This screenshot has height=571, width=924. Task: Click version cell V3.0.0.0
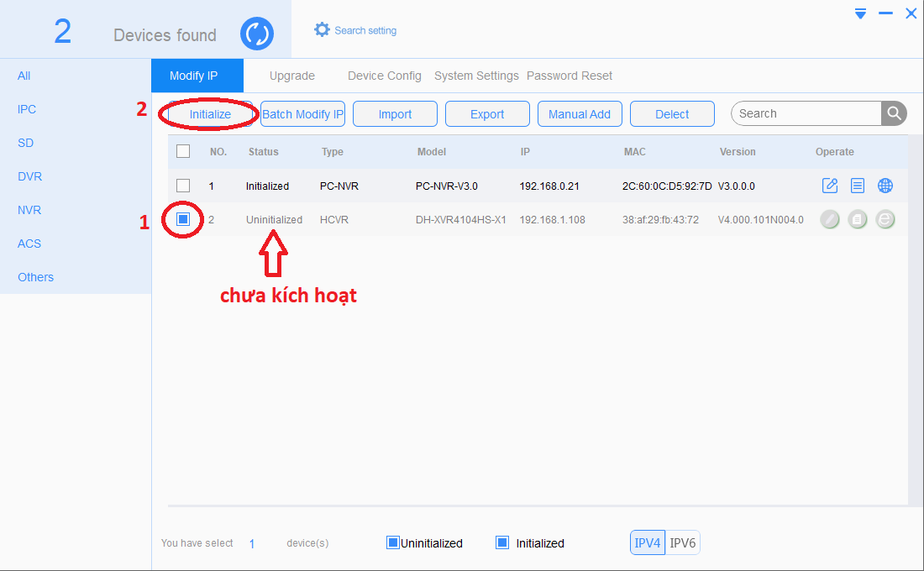(x=736, y=186)
